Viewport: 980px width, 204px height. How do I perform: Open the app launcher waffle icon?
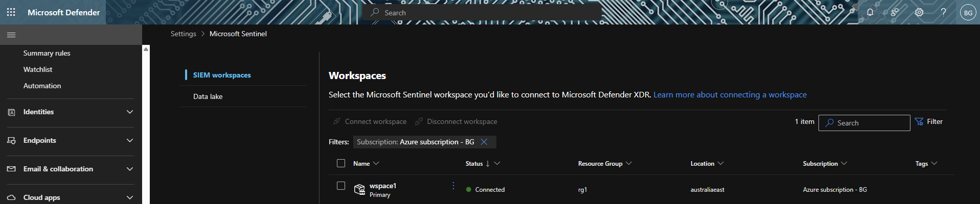click(x=11, y=12)
